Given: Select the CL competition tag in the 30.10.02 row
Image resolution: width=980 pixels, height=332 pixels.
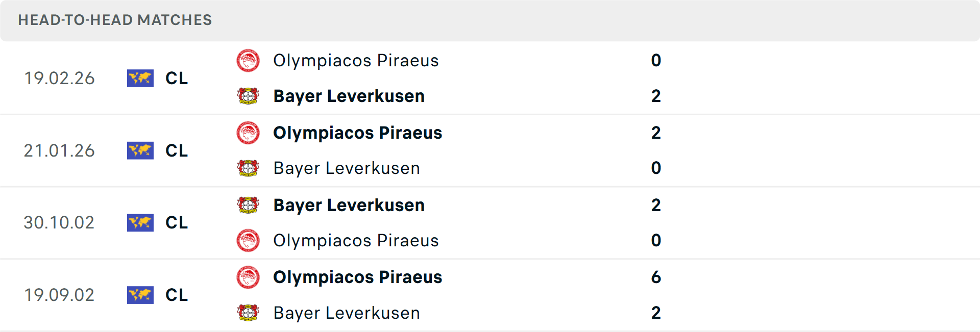Looking at the screenshot, I should point(176,223).
